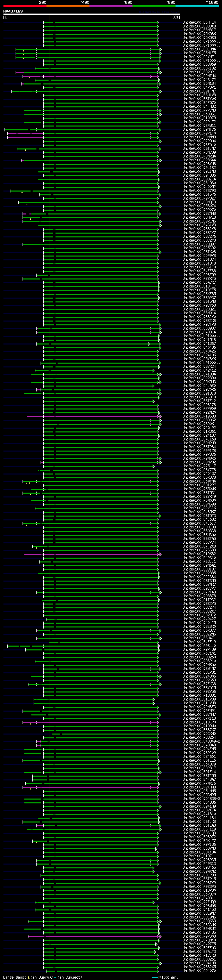This screenshot has height=980, width=222.
Task: Open hit UniRef100_B0D8X8
Action: coord(199,26)
